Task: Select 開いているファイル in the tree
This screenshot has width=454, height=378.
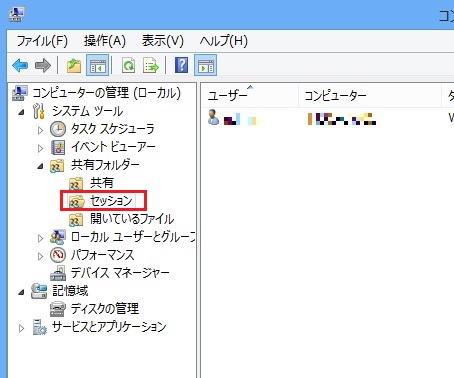Action: click(132, 219)
